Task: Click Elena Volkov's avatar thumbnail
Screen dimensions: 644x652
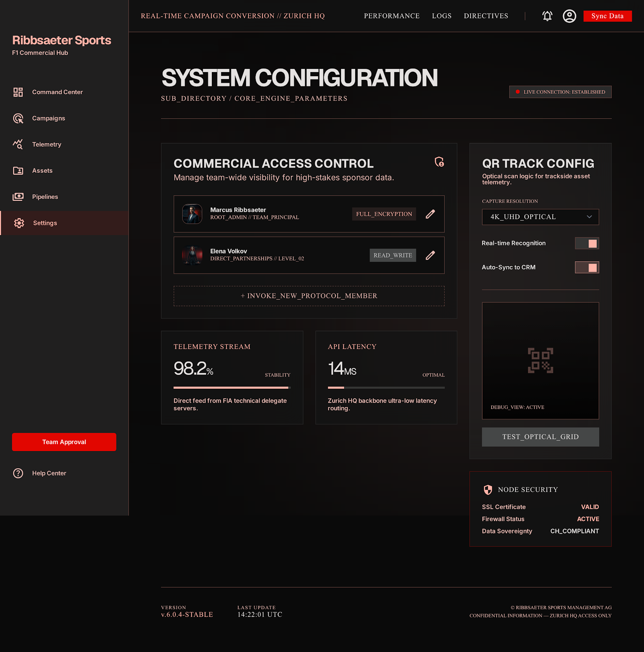Action: (x=192, y=256)
